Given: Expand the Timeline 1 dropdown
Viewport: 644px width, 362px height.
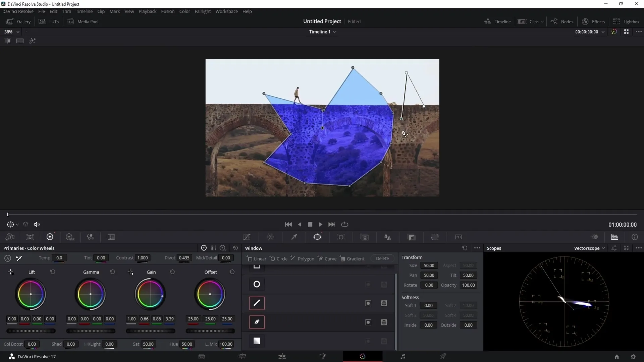Looking at the screenshot, I should click(335, 32).
